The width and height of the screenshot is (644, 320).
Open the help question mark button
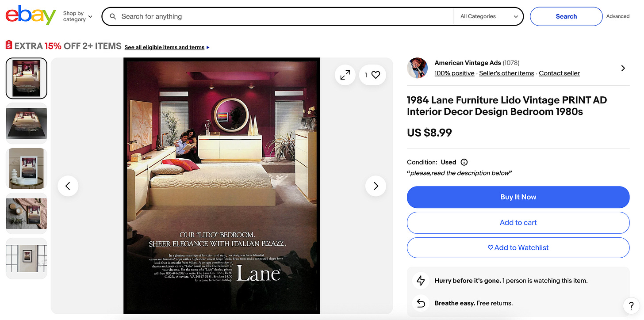coord(631,305)
